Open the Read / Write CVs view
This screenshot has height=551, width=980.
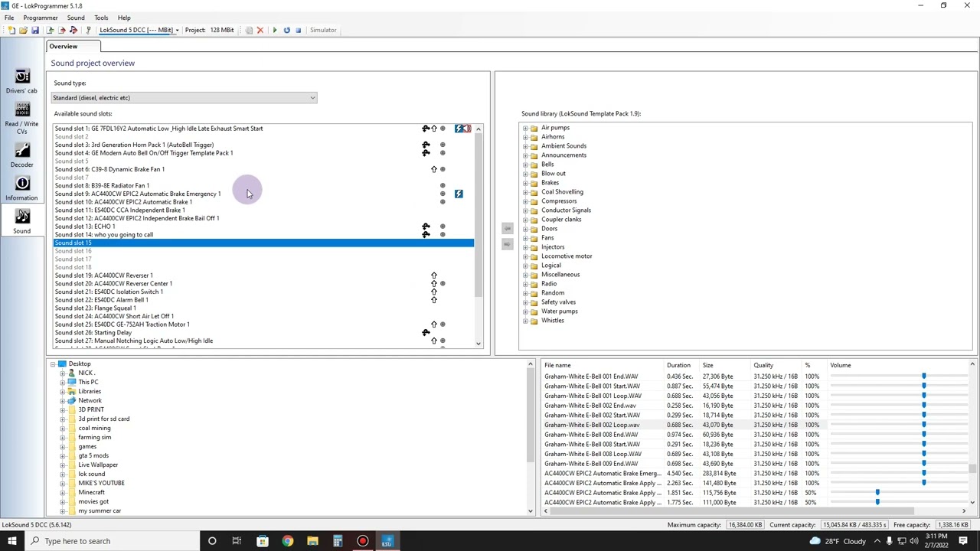(x=21, y=116)
